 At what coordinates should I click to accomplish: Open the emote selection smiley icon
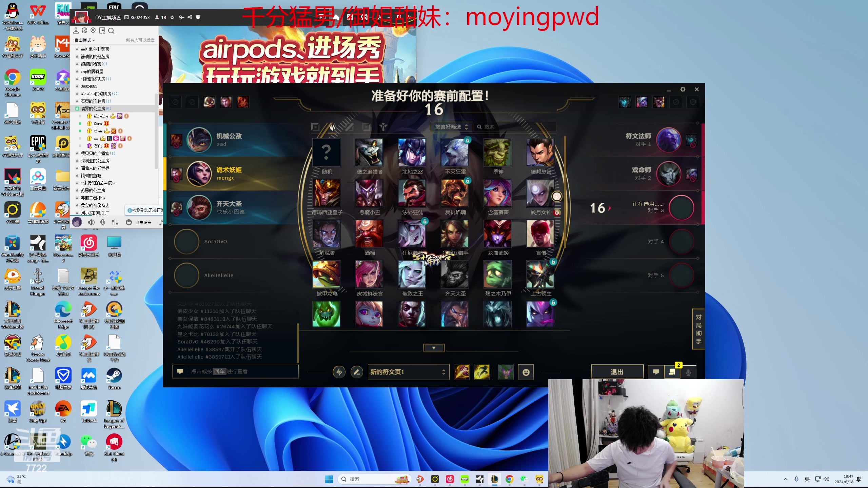click(x=526, y=372)
